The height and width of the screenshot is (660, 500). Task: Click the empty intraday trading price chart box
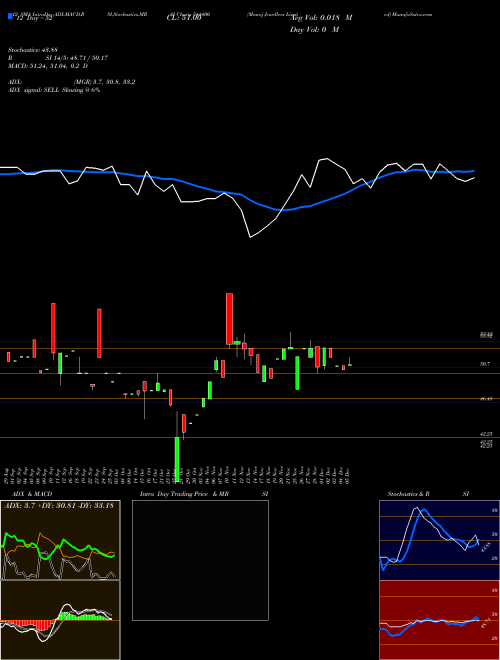point(200,560)
